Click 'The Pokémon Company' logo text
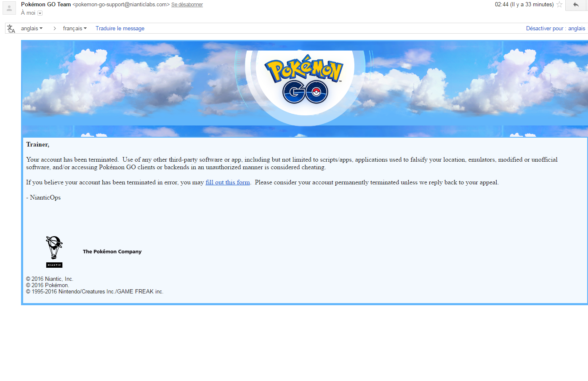 [112, 251]
